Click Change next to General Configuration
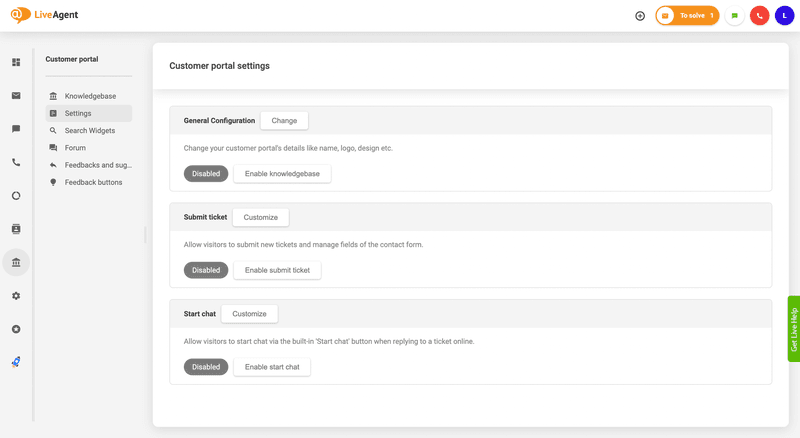Screen dimensions: 800x438 pos(284,121)
